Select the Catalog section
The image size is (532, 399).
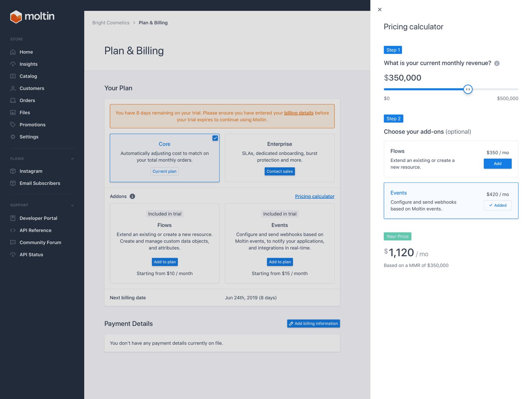[x=28, y=76]
